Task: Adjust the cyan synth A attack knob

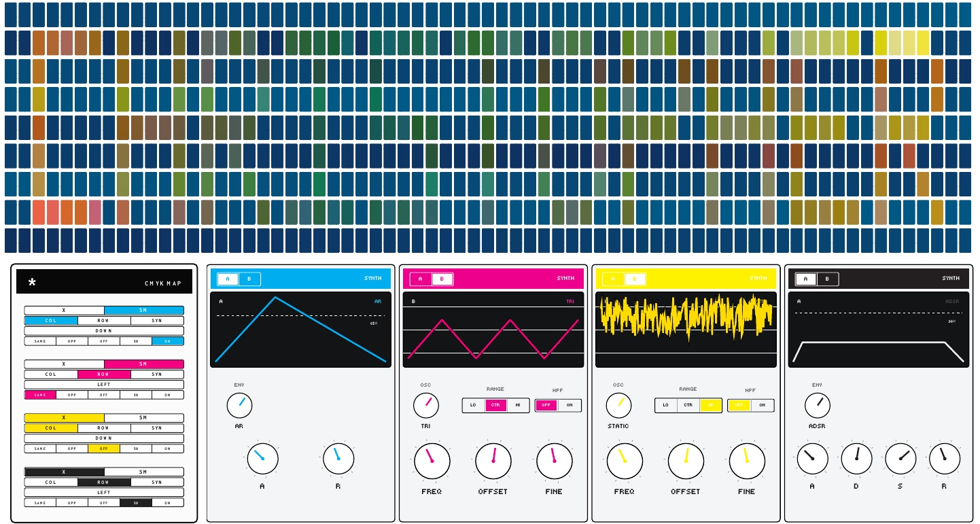Action: pyautogui.click(x=262, y=459)
